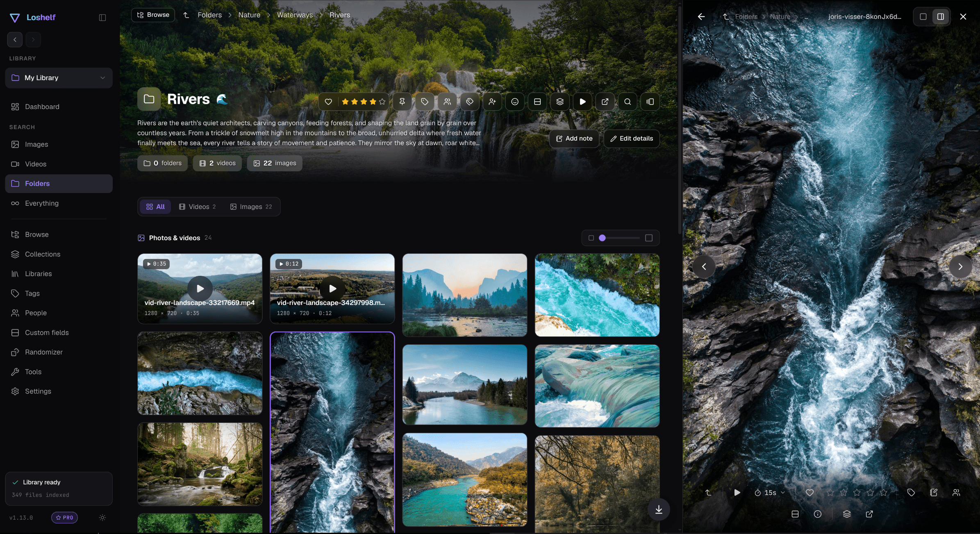The image size is (980, 534).
Task: Go to Folders in main breadcrumb
Action: [x=209, y=15]
